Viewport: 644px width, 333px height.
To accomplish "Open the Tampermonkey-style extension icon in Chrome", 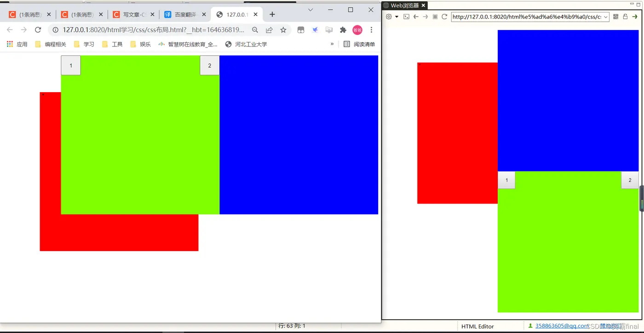I will [x=301, y=30].
